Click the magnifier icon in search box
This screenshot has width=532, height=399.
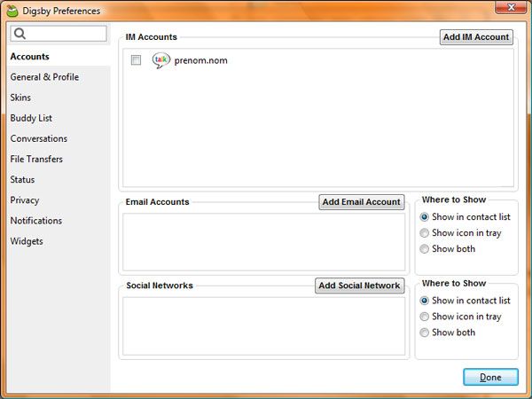(20, 34)
